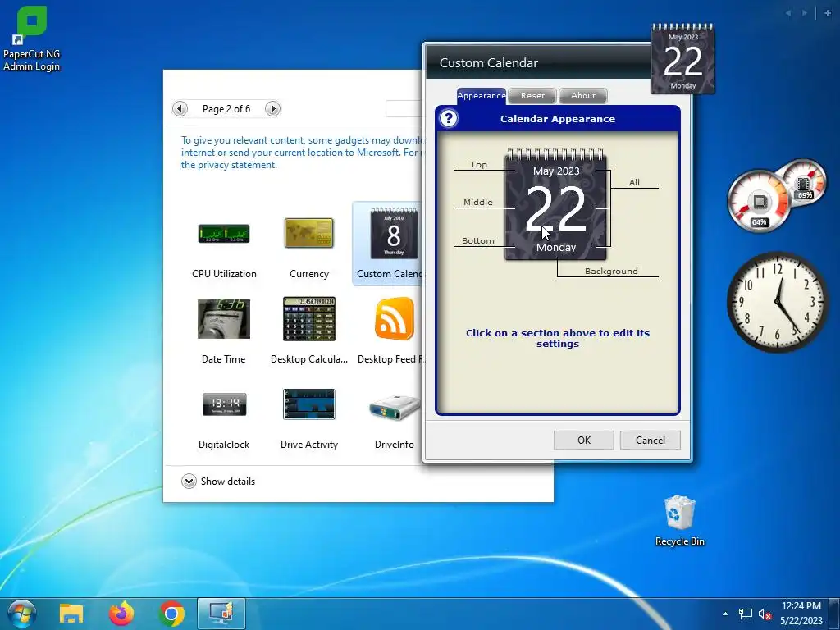Pick the Desktop Calculator gadget icon

309,319
